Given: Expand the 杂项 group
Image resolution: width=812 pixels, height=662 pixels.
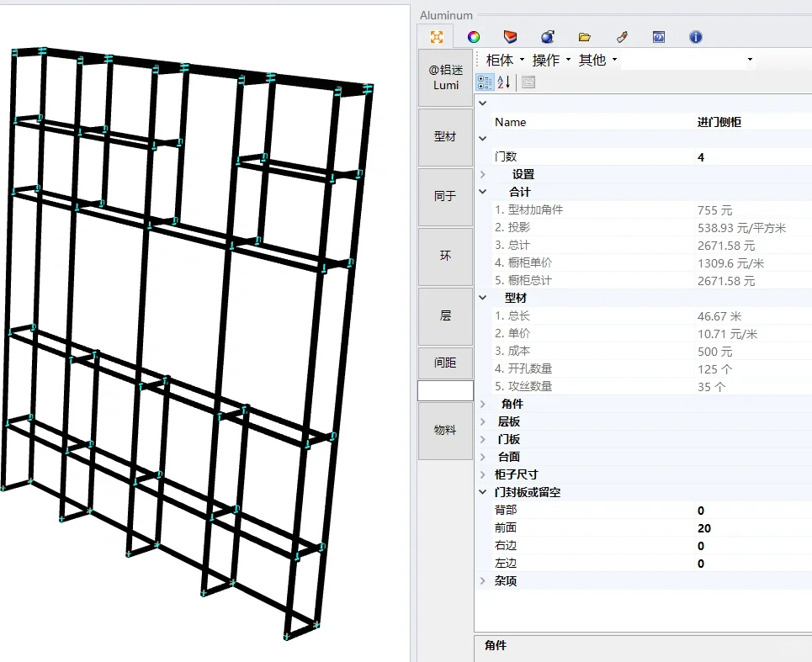Looking at the screenshot, I should [x=483, y=580].
